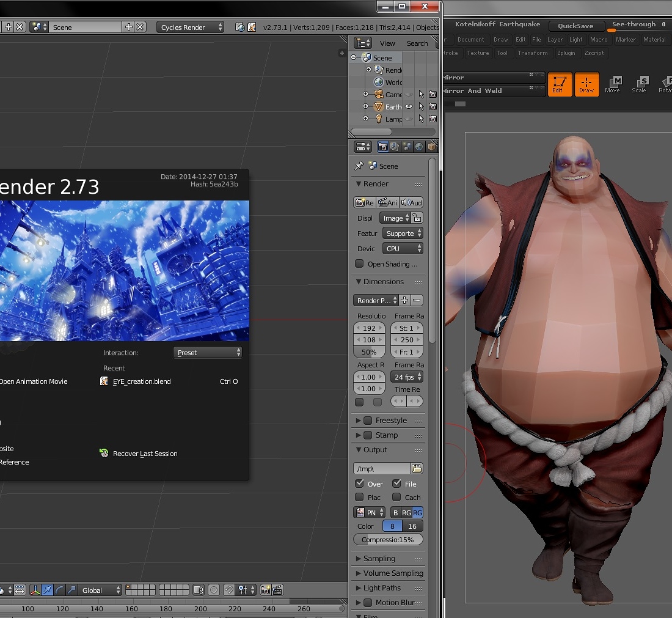This screenshot has width=672, height=618.
Task: Enable the Placeholders checkbox
Action: coord(360,497)
